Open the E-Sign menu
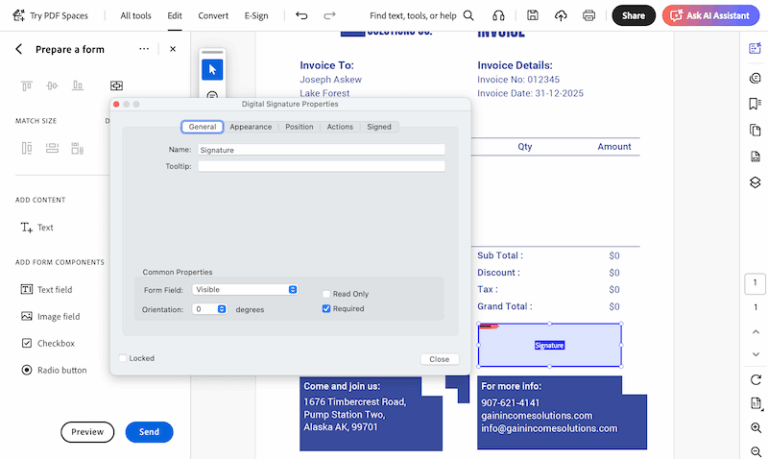Viewport: 768px width, 459px height. pyautogui.click(x=255, y=16)
